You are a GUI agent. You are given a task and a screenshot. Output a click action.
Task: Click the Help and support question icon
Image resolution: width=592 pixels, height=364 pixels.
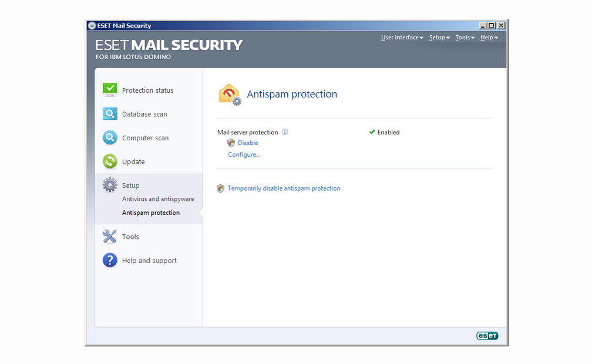(x=110, y=260)
